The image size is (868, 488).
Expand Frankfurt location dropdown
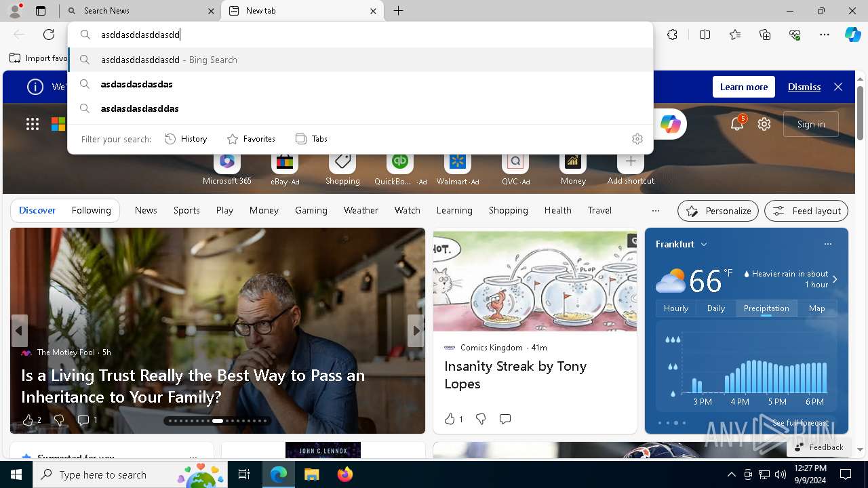pos(704,245)
